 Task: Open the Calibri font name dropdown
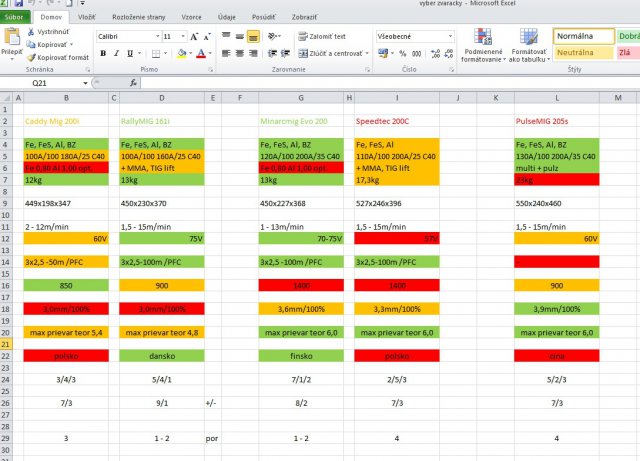pos(158,37)
